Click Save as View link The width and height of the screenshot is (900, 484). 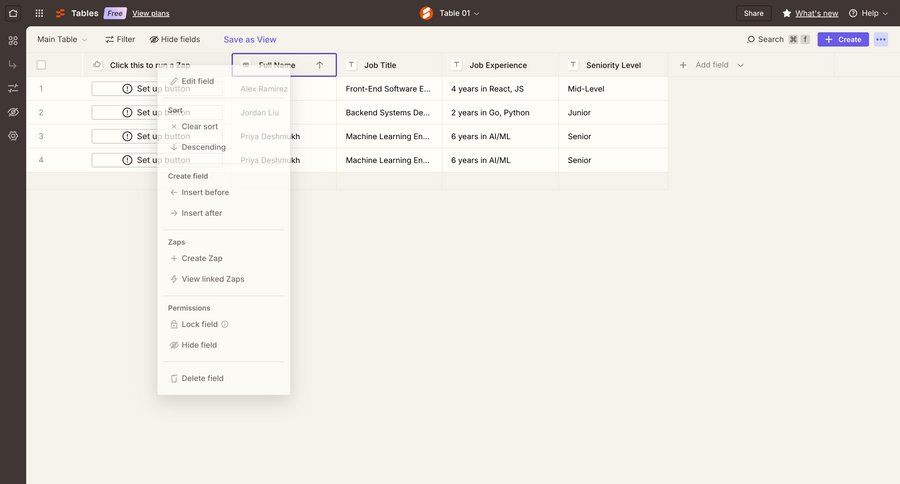250,40
